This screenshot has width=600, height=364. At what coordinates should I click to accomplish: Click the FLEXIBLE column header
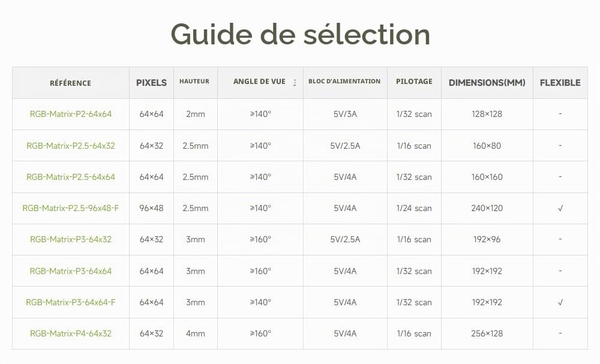(x=560, y=83)
